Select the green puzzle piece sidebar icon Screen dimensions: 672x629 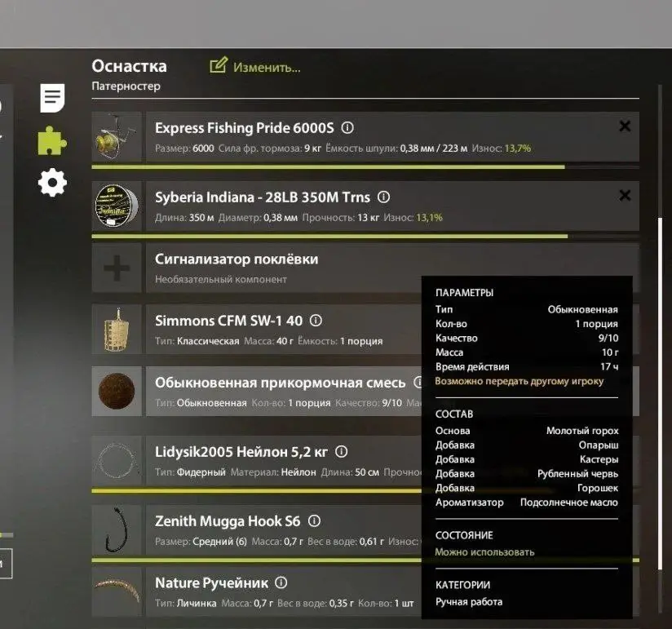tap(52, 140)
